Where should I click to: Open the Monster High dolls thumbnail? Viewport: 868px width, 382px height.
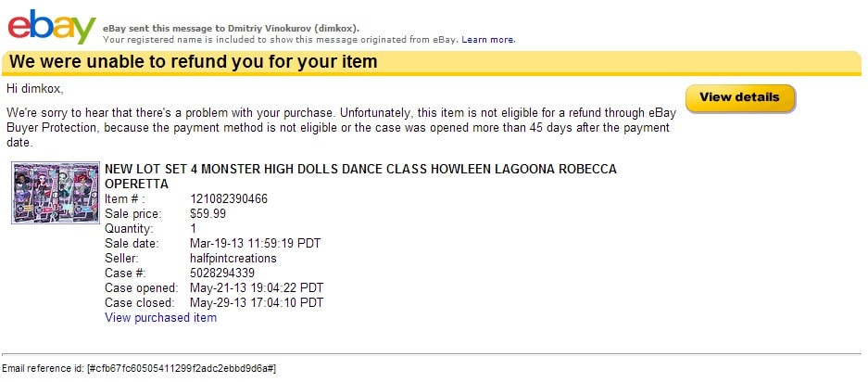[x=55, y=193]
